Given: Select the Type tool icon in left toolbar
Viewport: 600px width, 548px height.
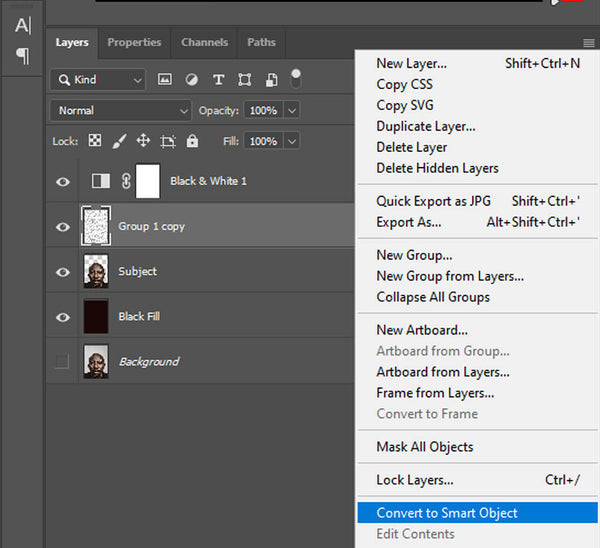Looking at the screenshot, I should 23,26.
